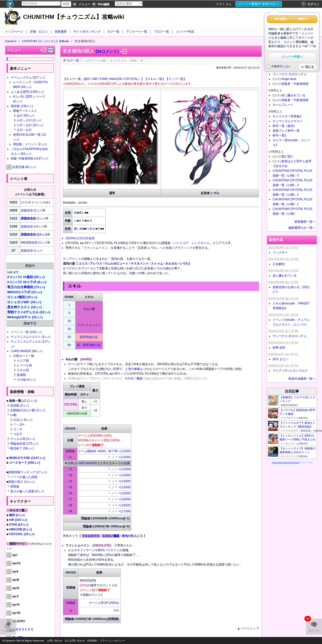
Task: Expand the 設置店舗 section
Action: 9,167
